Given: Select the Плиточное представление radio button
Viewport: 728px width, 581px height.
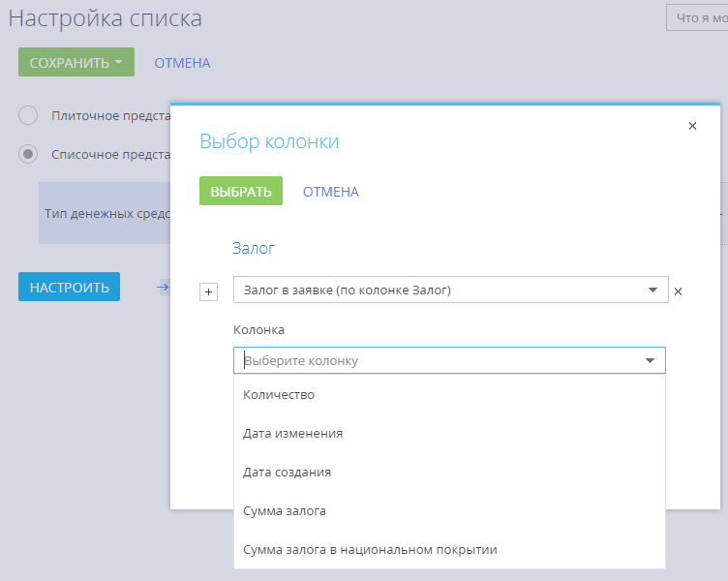Looking at the screenshot, I should click(29, 115).
